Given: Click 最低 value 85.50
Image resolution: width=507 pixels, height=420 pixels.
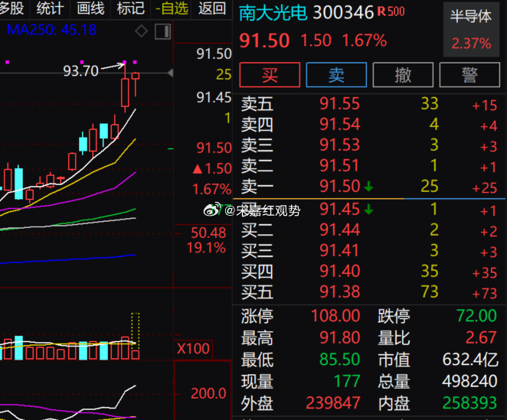Looking at the screenshot, I should coord(339,360).
